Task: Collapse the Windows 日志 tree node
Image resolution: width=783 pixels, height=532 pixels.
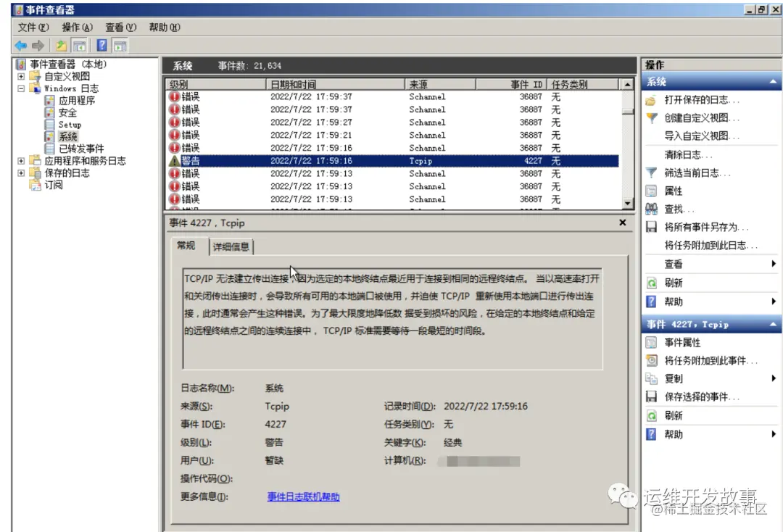Action: (x=22, y=88)
